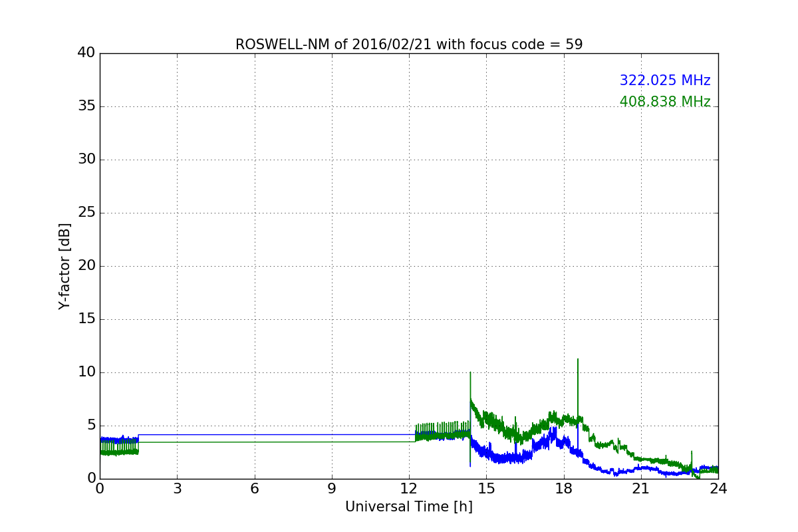798x532 pixels.
Task: Click the y-axis tick label 10
Action: (x=86, y=372)
